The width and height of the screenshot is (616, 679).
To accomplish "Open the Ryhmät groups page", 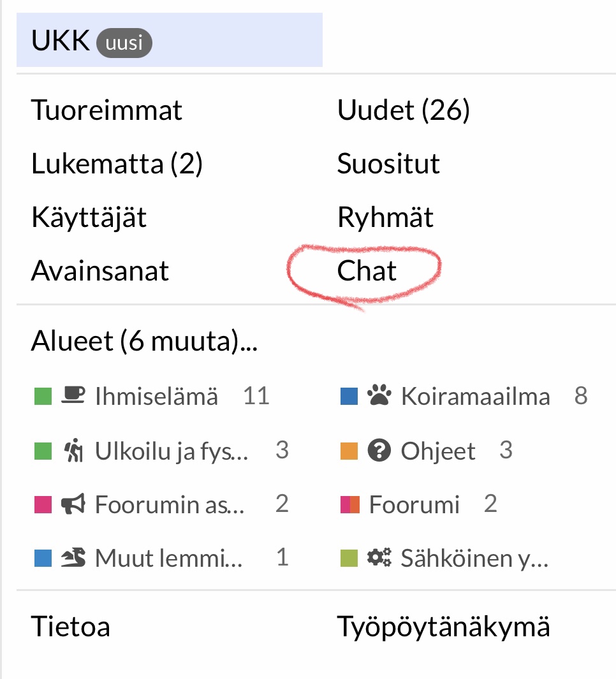I will 385,218.
